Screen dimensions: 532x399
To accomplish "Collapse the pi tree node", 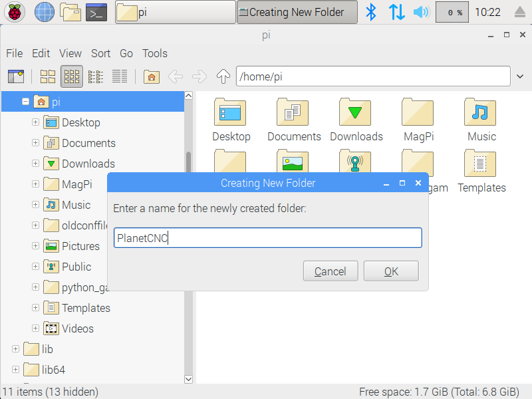I will tap(25, 102).
